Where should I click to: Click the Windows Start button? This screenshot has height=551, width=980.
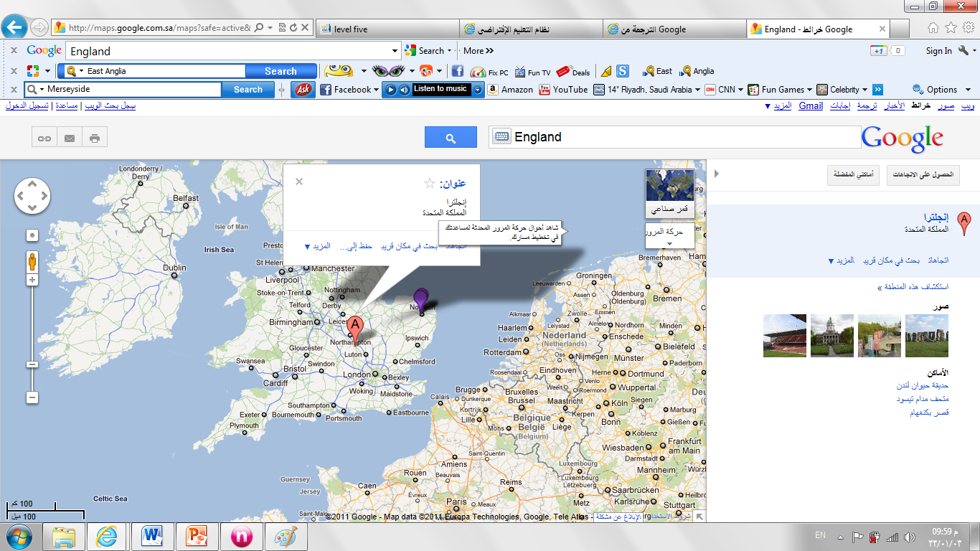tap(17, 536)
